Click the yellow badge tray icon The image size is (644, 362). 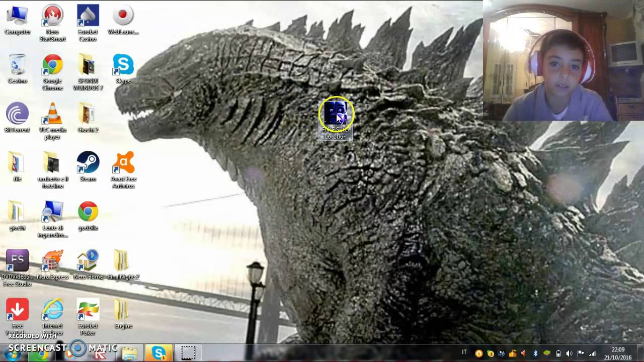[491, 353]
